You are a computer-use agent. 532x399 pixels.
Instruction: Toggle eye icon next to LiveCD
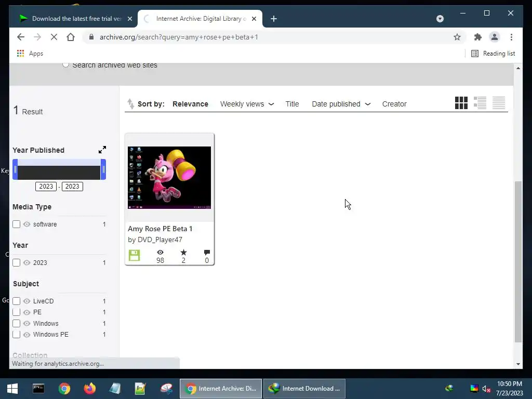(27, 301)
